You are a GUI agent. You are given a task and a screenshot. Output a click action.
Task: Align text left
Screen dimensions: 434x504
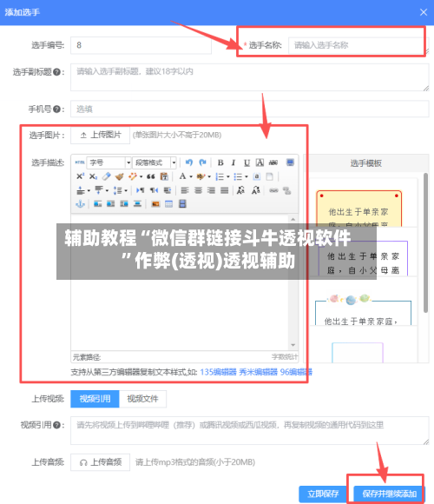point(185,190)
